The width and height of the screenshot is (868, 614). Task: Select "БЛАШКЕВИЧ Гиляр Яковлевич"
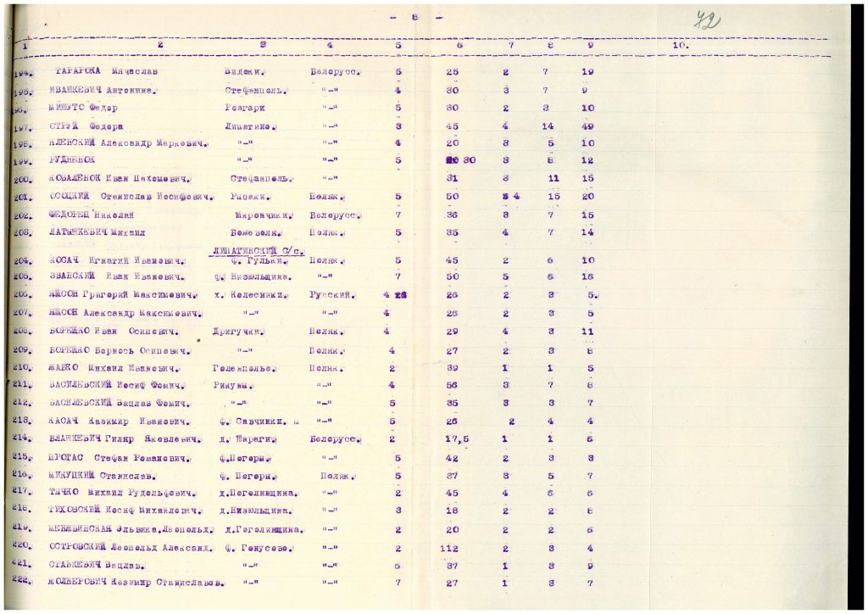pyautogui.click(x=125, y=439)
